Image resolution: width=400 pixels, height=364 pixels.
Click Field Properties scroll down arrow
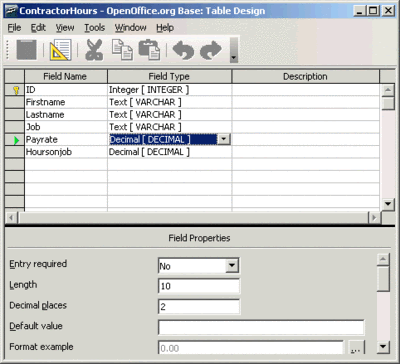tap(384, 347)
